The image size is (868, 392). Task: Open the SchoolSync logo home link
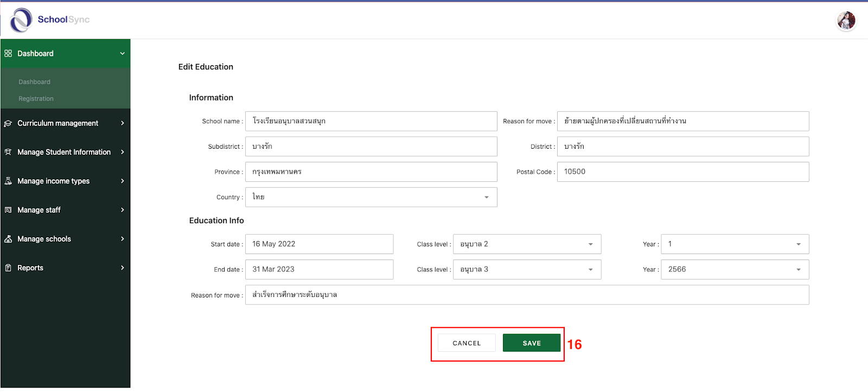pos(50,20)
